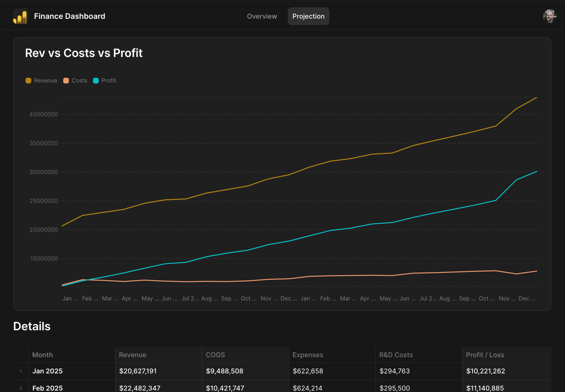
Task: Click expenses value $622,658
Action: pyautogui.click(x=308, y=371)
